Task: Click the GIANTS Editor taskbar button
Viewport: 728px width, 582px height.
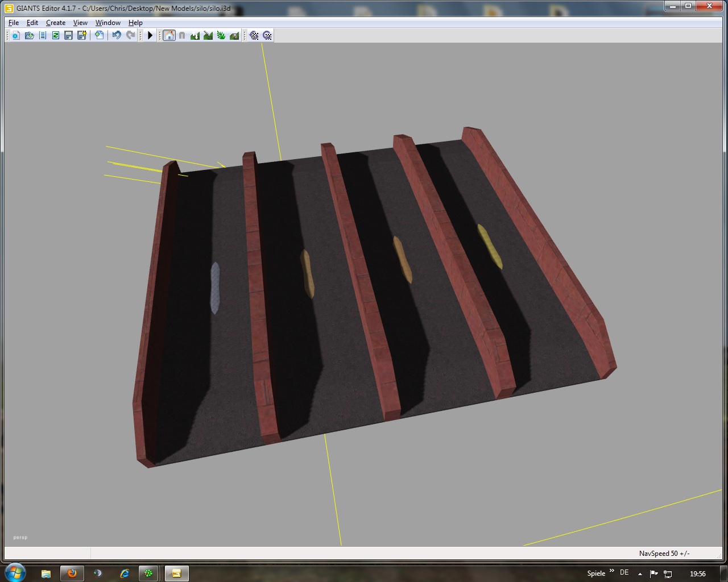Action: tap(176, 573)
